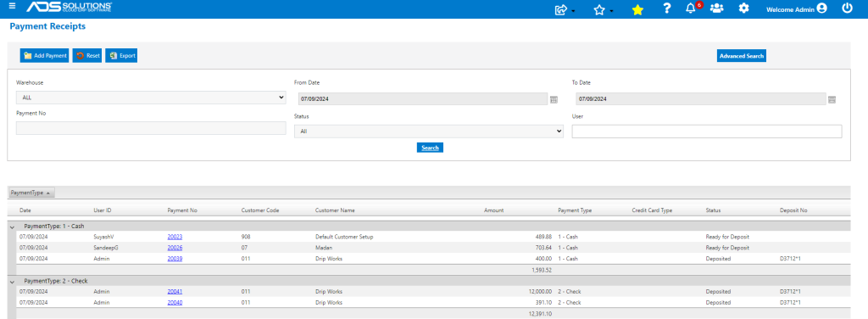The height and width of the screenshot is (319, 868).
Task: Open the settings gear icon
Action: click(744, 8)
